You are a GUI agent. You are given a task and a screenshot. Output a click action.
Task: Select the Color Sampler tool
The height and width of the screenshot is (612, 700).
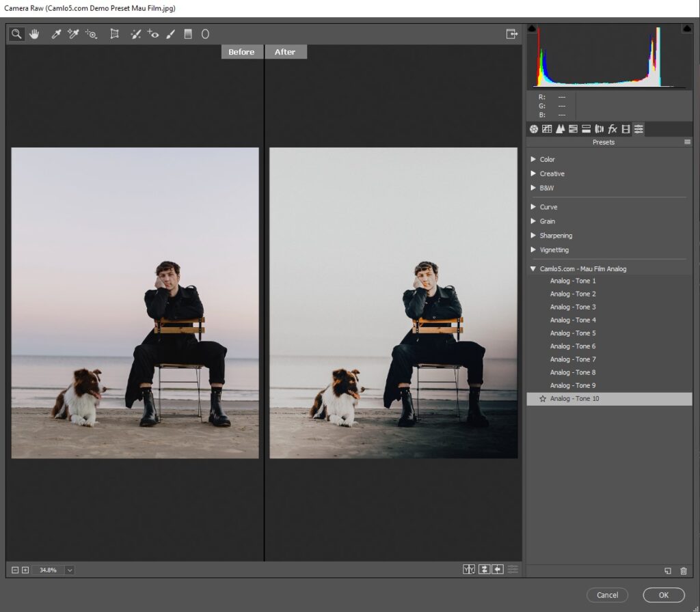click(73, 34)
